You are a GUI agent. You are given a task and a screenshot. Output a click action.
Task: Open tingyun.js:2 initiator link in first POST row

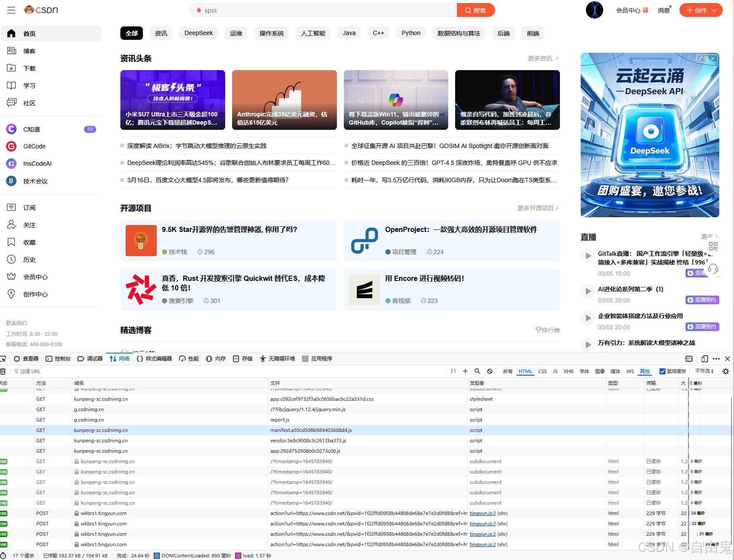483,513
